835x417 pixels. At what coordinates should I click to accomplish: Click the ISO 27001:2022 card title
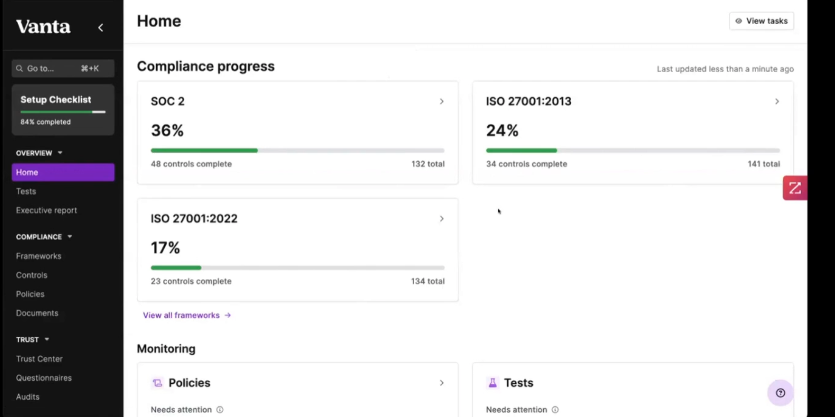[x=194, y=218]
